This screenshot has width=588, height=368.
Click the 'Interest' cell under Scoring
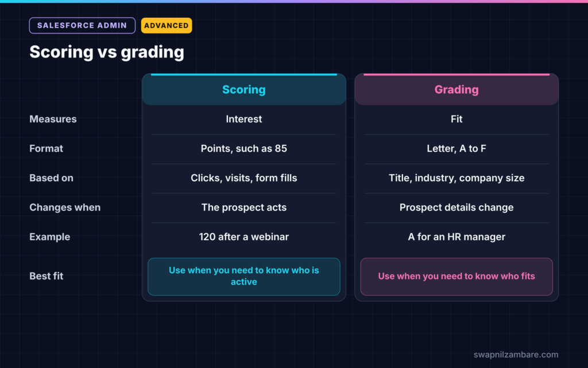(243, 119)
